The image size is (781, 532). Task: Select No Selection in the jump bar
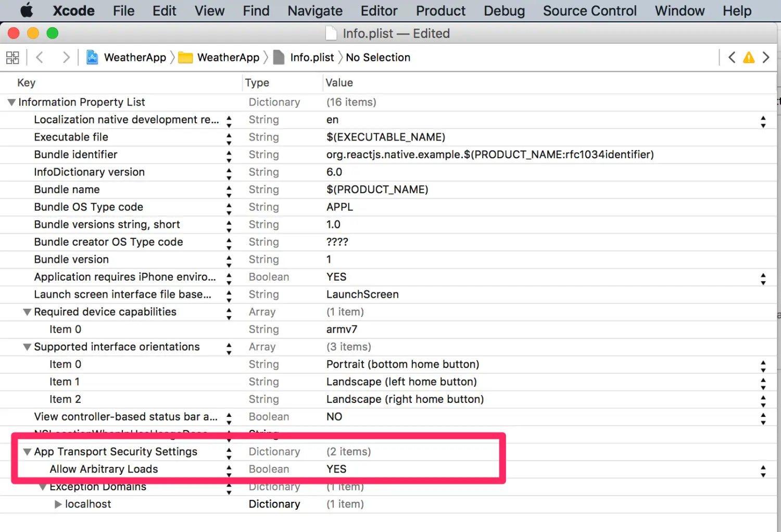tap(378, 57)
